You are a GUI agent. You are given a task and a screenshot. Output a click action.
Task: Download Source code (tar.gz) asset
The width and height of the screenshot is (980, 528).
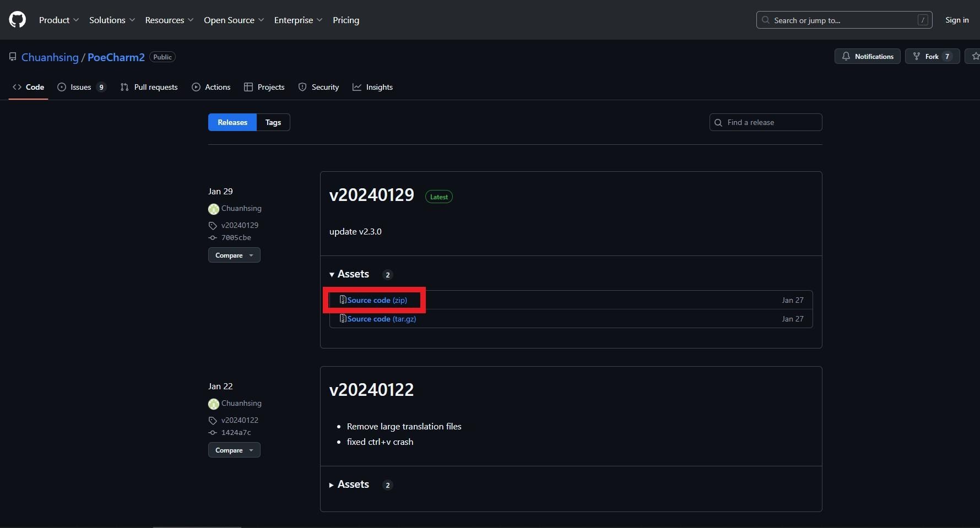click(381, 319)
